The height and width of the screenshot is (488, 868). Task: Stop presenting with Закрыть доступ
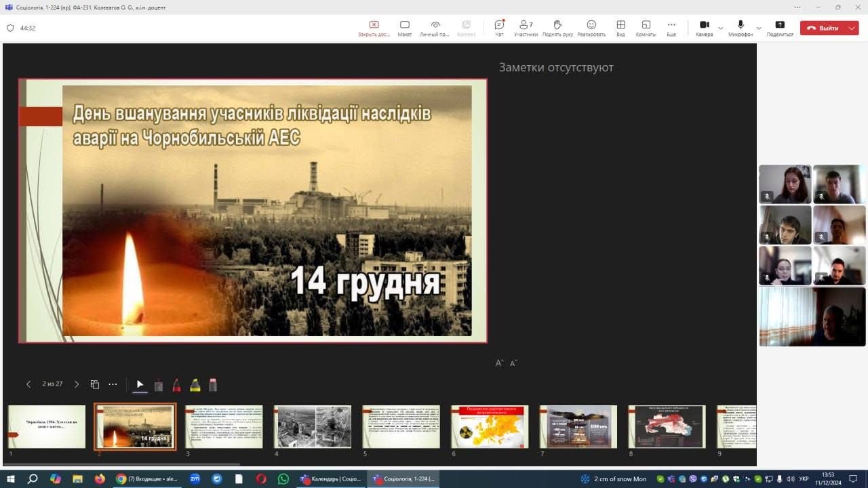[x=374, y=28]
